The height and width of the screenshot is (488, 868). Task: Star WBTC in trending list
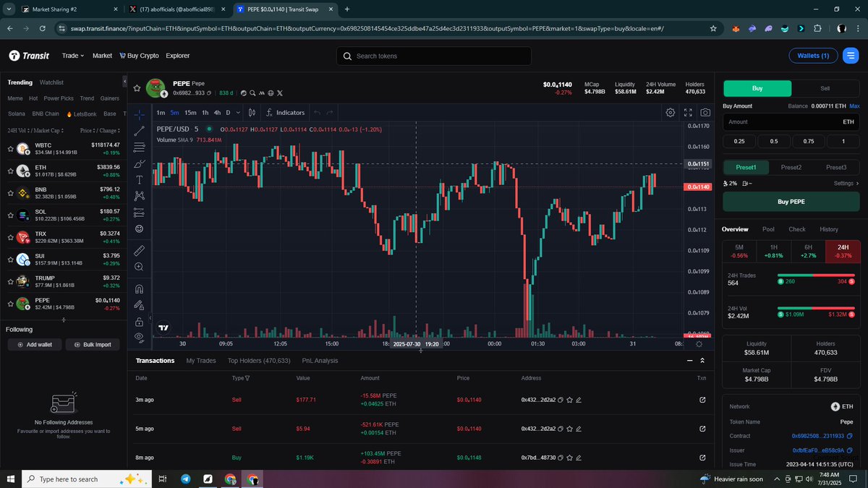(10, 148)
